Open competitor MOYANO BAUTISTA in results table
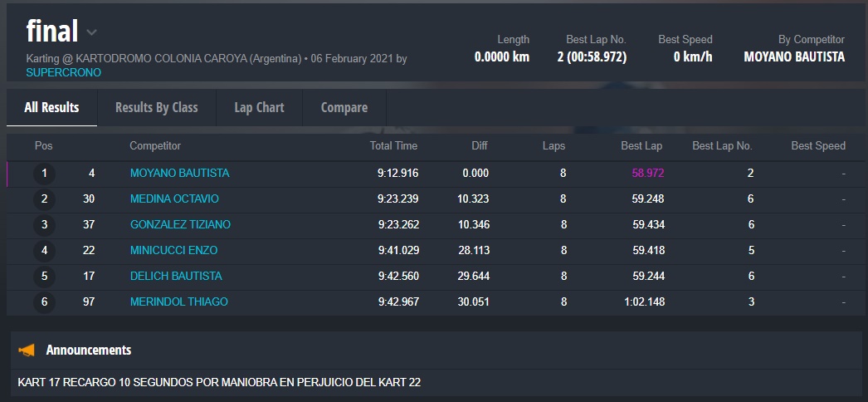 coord(179,174)
